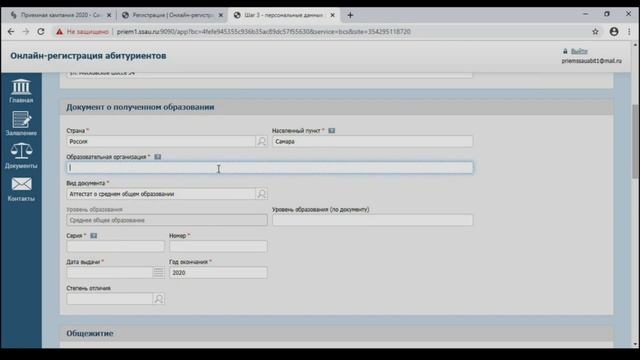Click the lookup icon in Вид документа field

[261, 193]
